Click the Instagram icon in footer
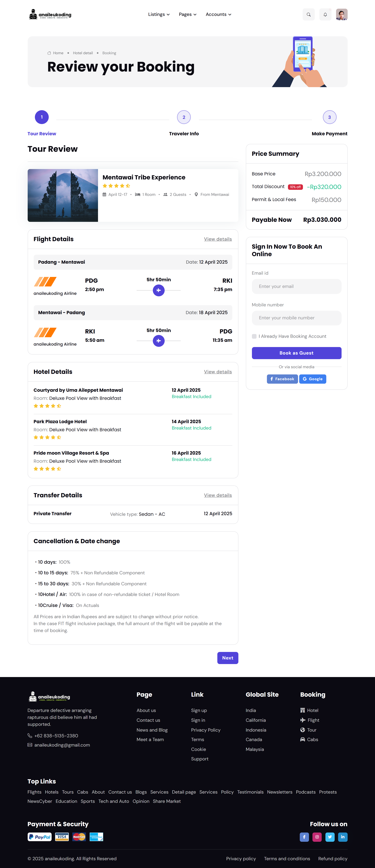 [x=317, y=837]
